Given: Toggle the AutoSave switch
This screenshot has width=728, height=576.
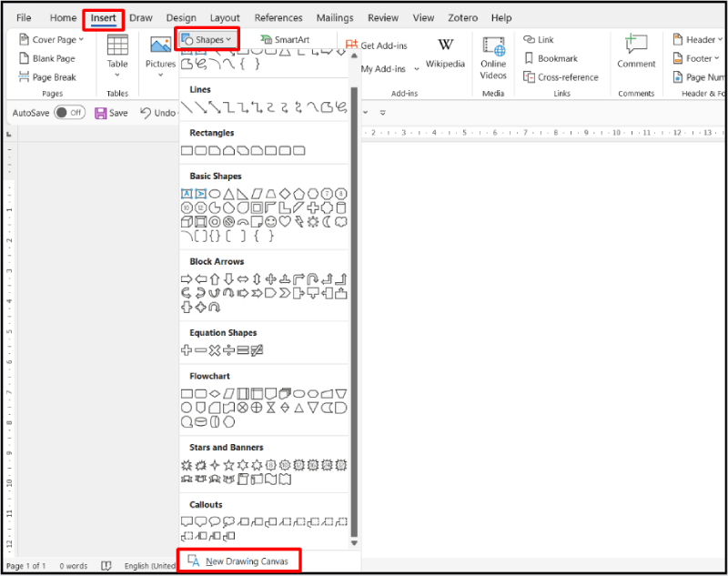Looking at the screenshot, I should click(x=69, y=113).
